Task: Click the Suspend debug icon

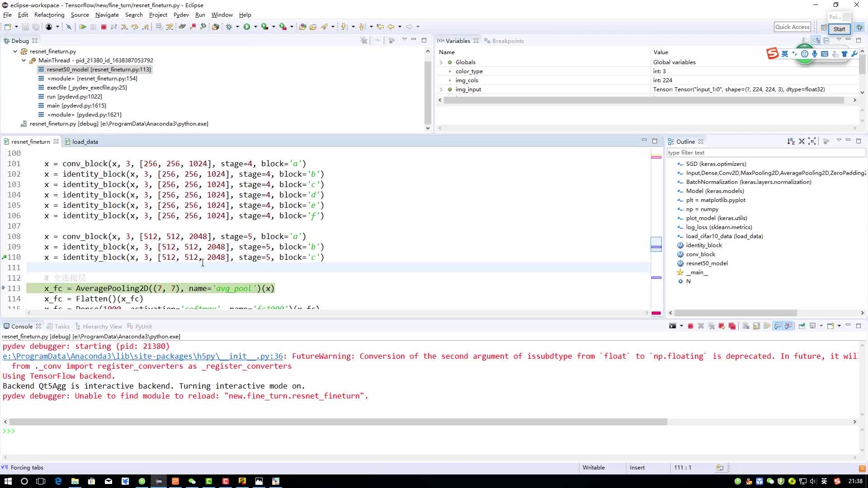Action: pyautogui.click(x=93, y=27)
